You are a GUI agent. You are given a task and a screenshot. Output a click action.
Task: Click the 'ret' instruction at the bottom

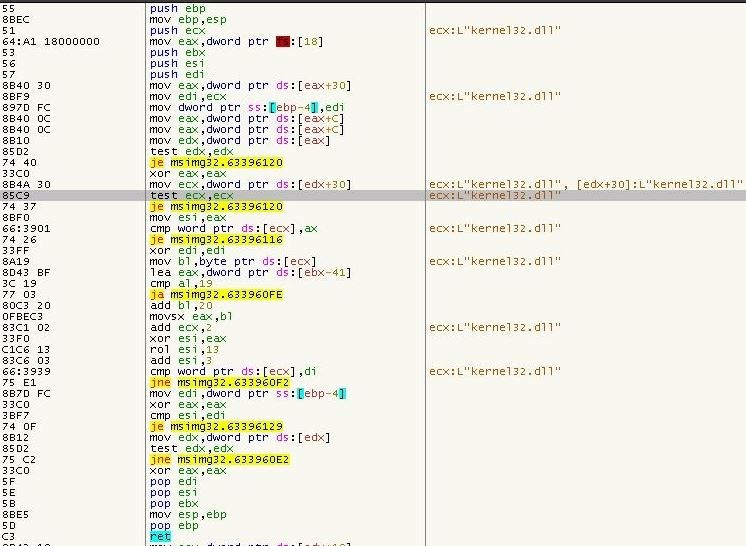[x=160, y=535]
